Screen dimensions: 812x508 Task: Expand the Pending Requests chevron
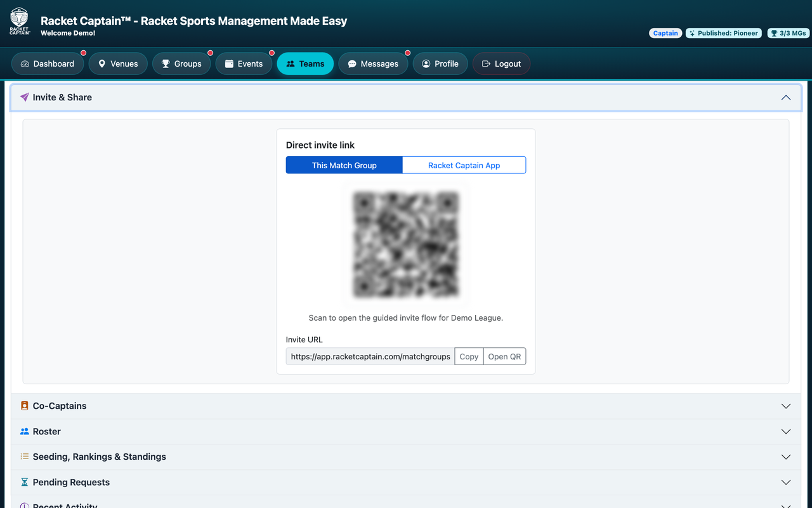pos(786,482)
